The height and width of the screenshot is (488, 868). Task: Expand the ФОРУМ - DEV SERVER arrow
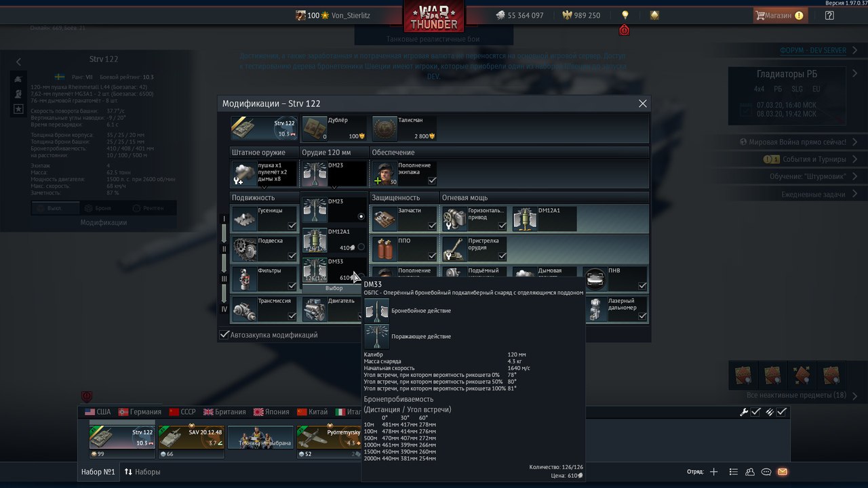click(x=855, y=51)
